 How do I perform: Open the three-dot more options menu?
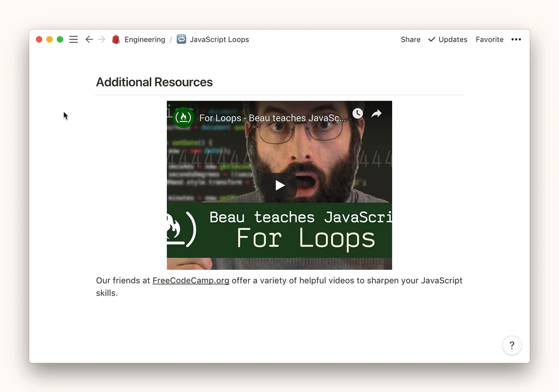(516, 40)
